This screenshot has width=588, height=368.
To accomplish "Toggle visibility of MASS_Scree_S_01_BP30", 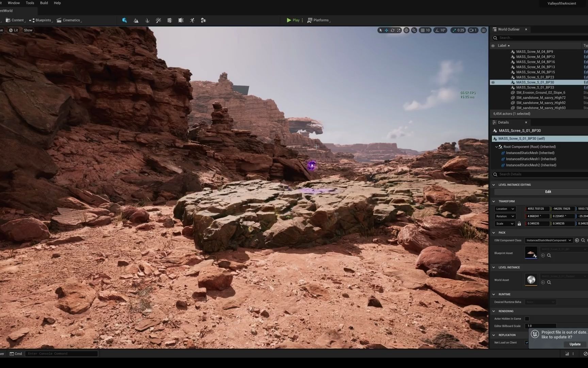I will 493,82.
